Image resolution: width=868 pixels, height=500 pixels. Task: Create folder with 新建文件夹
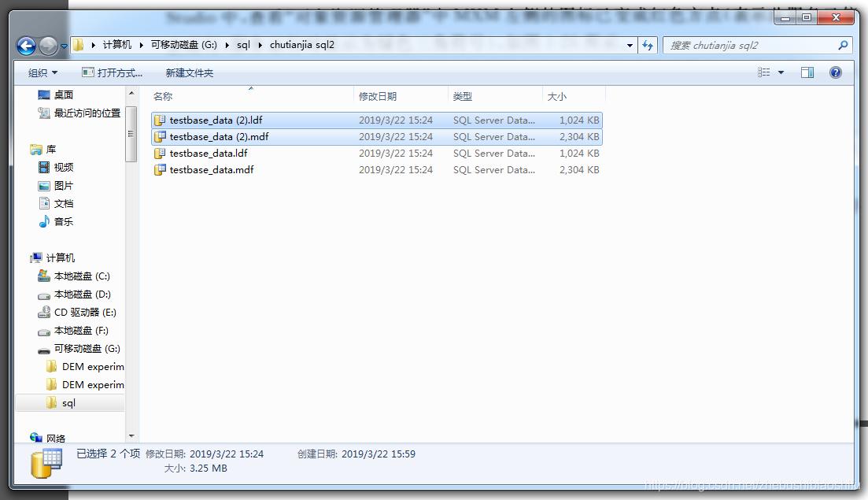point(190,72)
